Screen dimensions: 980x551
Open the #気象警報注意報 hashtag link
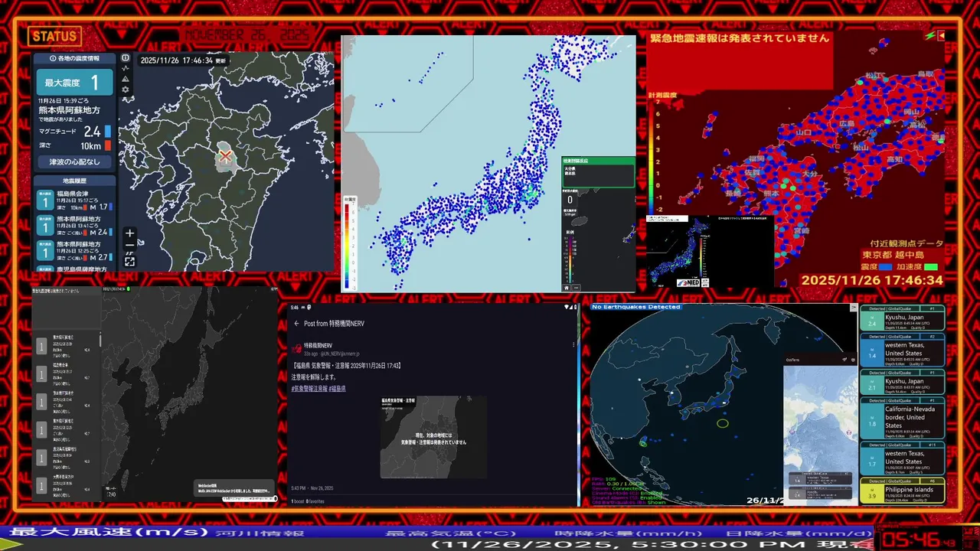tap(309, 389)
